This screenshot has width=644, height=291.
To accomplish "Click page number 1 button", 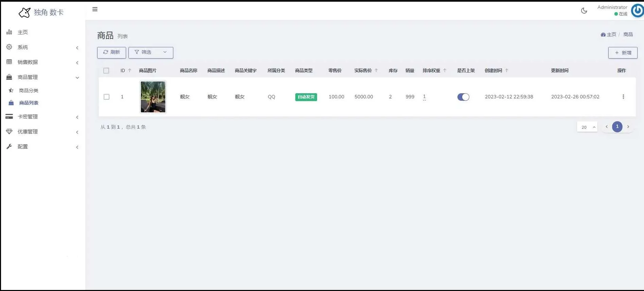I will tap(617, 127).
